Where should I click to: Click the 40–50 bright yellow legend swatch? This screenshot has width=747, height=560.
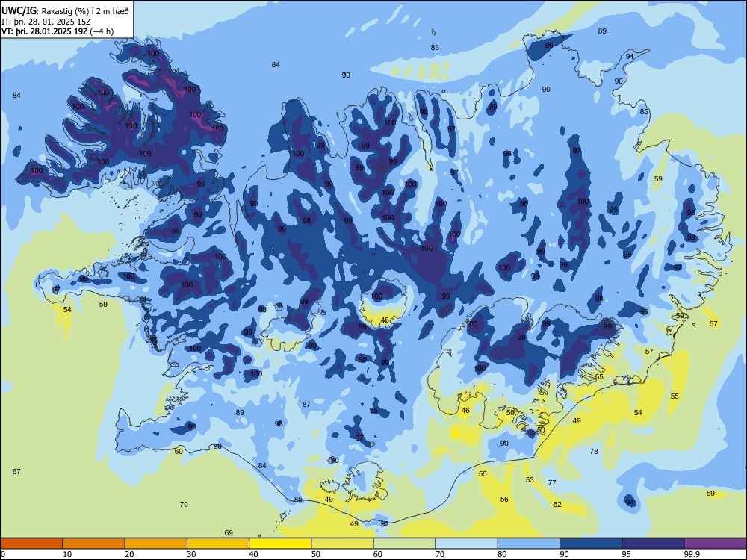point(280,544)
